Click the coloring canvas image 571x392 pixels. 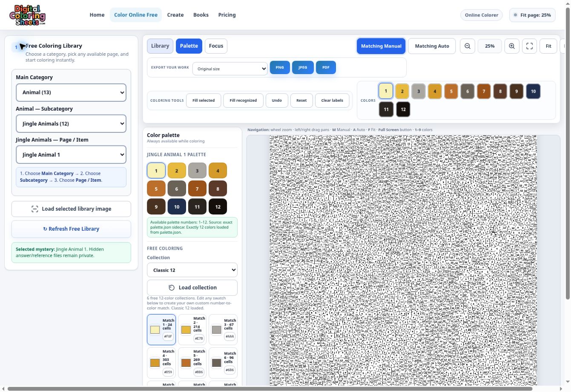403,260
